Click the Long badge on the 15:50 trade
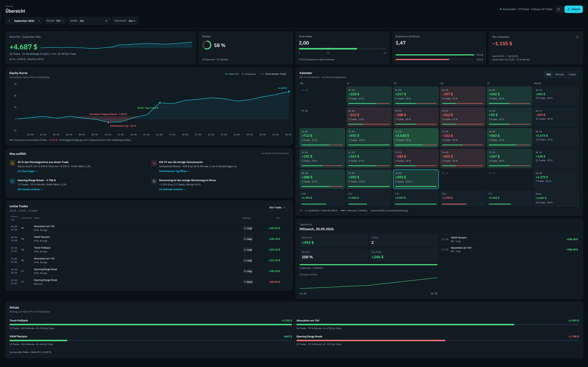 point(248,228)
